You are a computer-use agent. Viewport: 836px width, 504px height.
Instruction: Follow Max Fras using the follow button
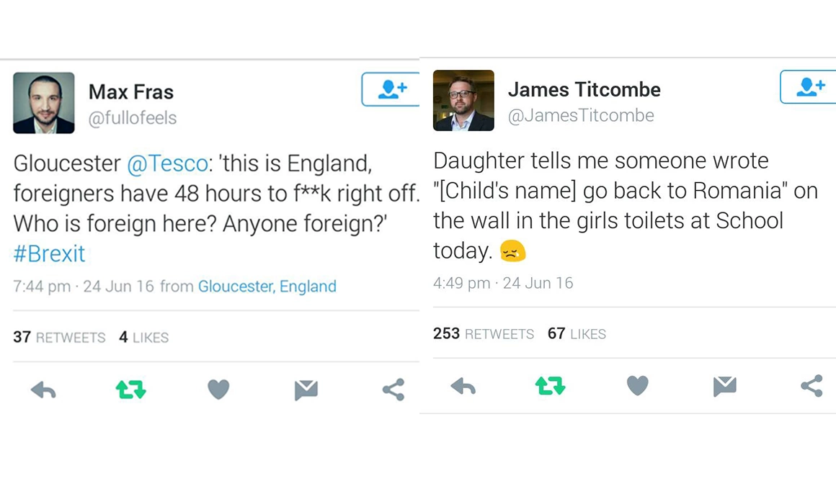pyautogui.click(x=391, y=89)
